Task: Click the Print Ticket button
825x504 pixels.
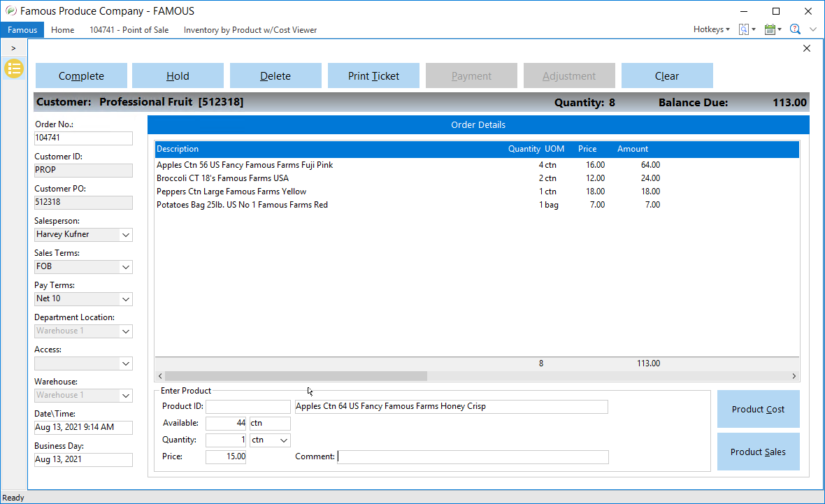Action: point(373,75)
